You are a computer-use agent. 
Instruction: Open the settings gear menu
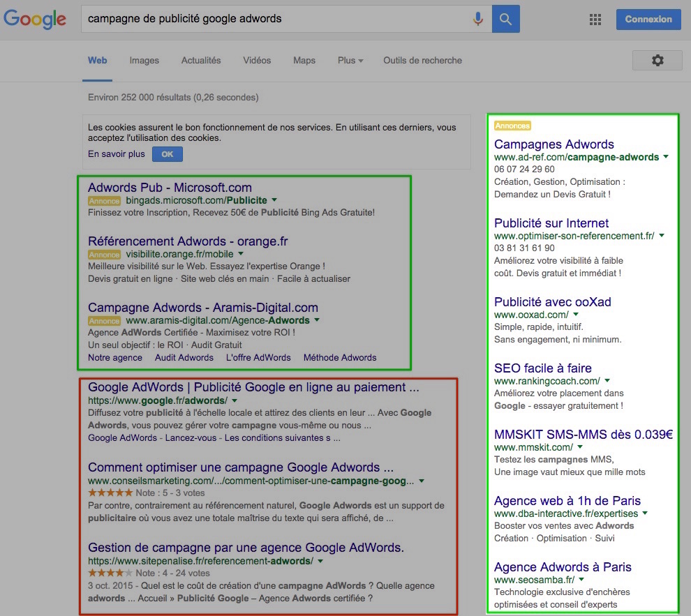(x=657, y=60)
